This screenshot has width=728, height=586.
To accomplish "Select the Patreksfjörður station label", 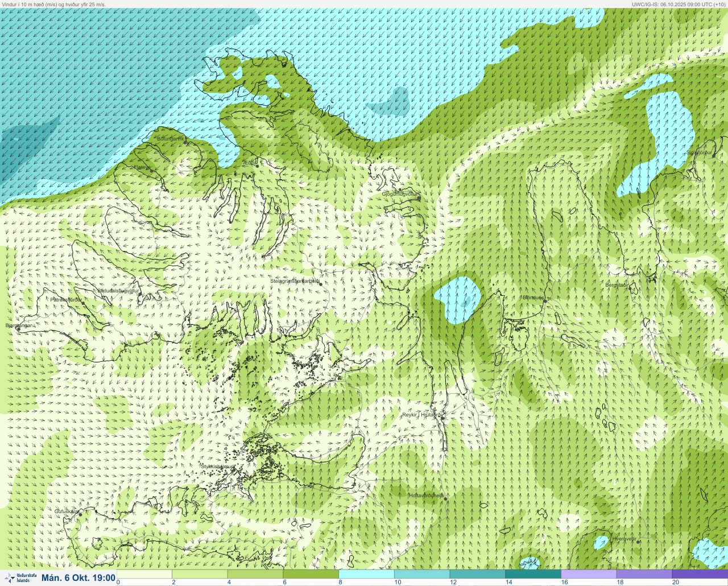I will pyautogui.click(x=66, y=299).
